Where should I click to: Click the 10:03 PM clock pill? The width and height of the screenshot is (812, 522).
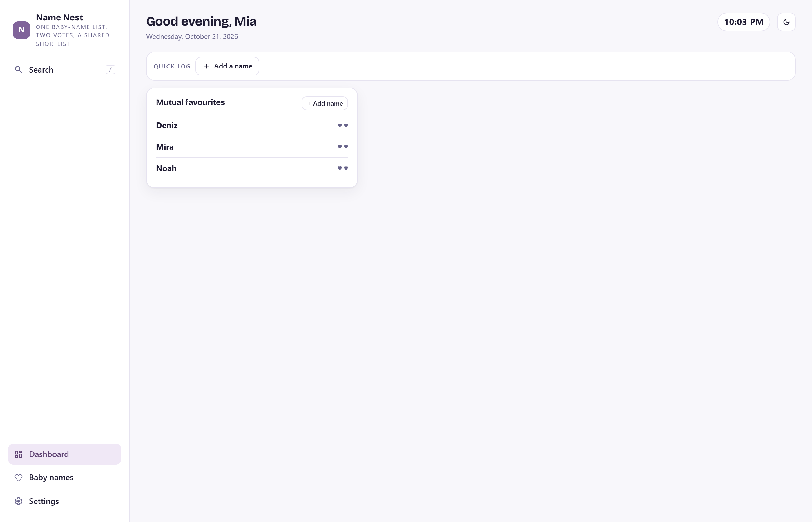pos(744,22)
